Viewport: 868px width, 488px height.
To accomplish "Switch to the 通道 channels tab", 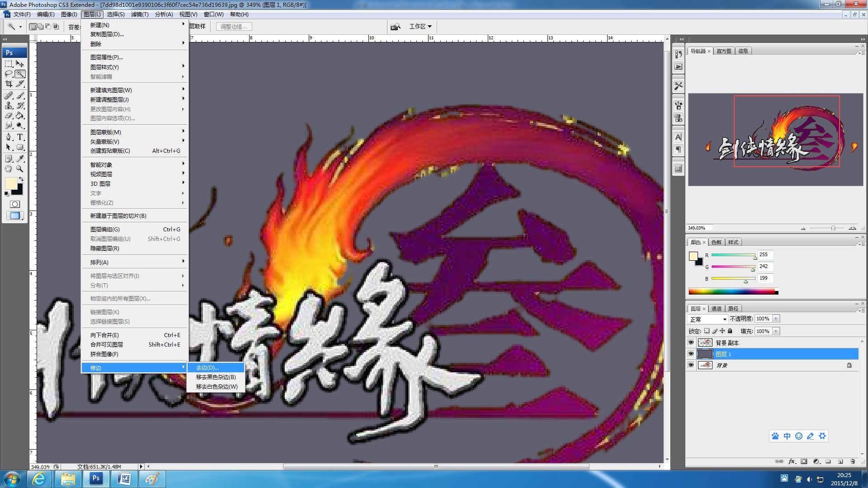I will coord(717,309).
